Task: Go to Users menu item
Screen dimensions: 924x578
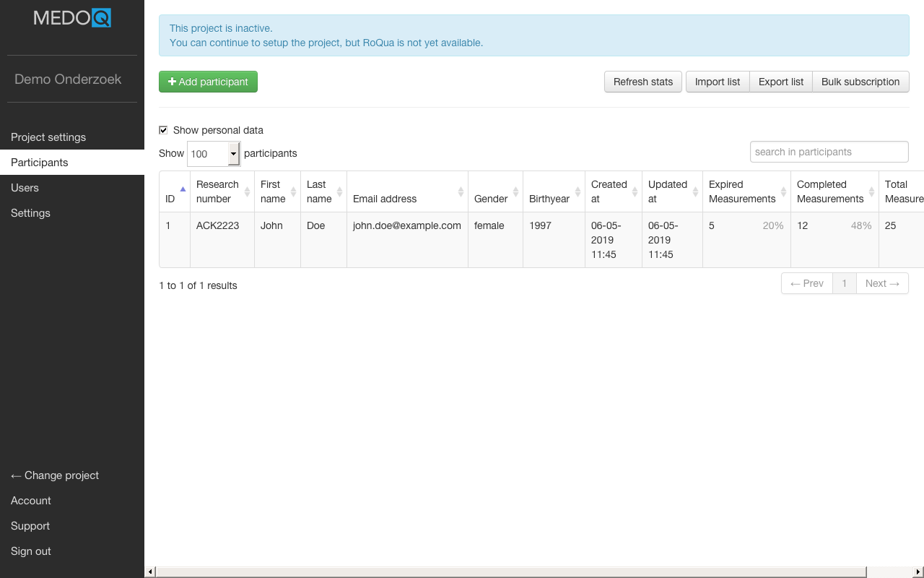Action: 25,188
